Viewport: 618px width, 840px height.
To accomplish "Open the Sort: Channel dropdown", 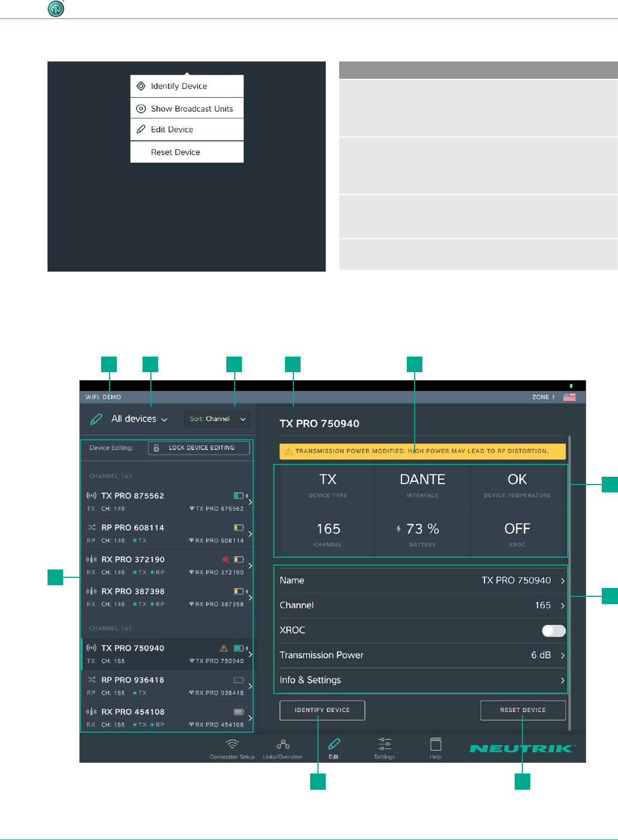I will [x=217, y=419].
